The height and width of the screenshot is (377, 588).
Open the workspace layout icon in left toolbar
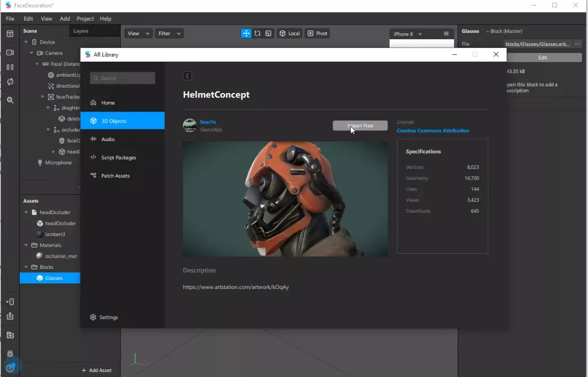[x=10, y=34]
